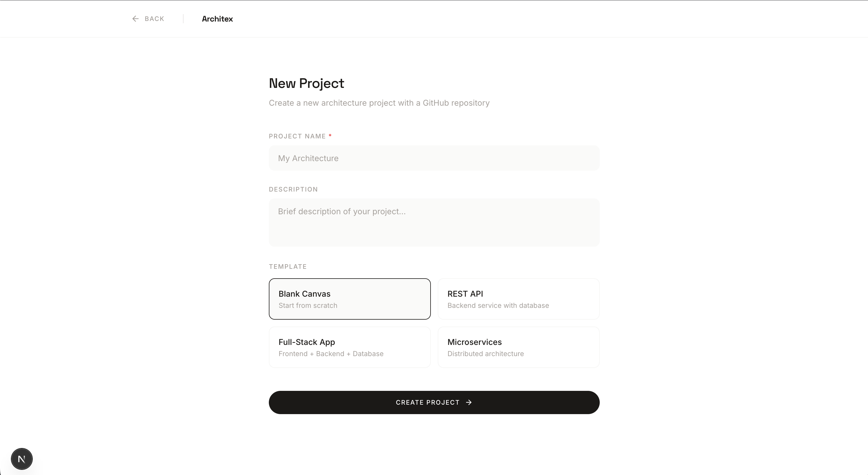This screenshot has height=475, width=868.
Task: Click the Project Name label
Action: 297,136
